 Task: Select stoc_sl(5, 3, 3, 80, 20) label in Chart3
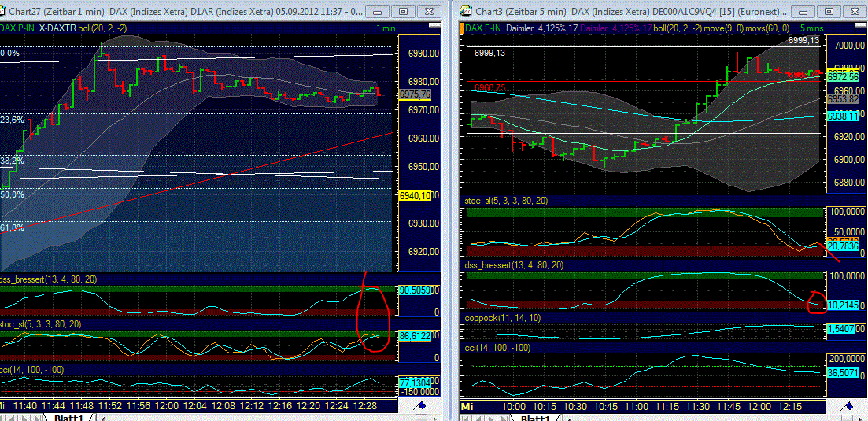pos(507,201)
